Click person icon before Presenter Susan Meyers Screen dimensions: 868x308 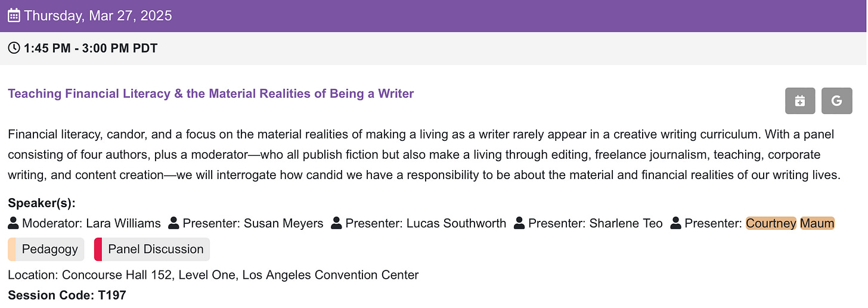174,224
